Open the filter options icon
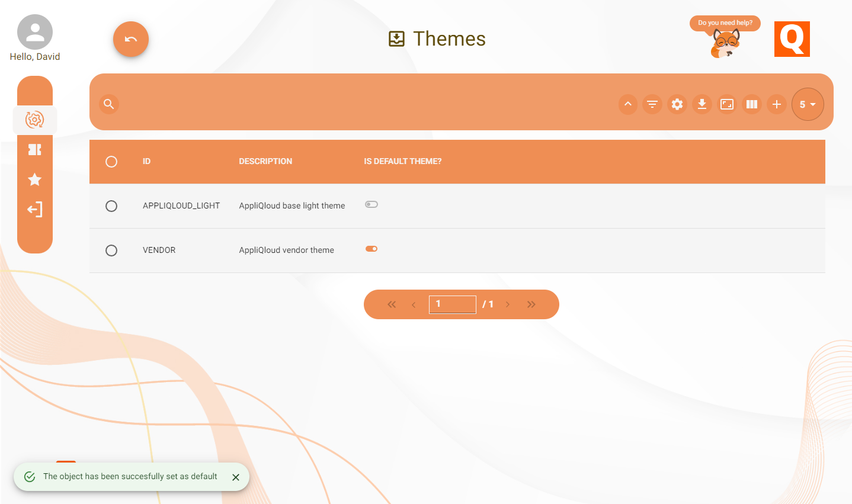Screen dimensions: 852x504 [652, 104]
